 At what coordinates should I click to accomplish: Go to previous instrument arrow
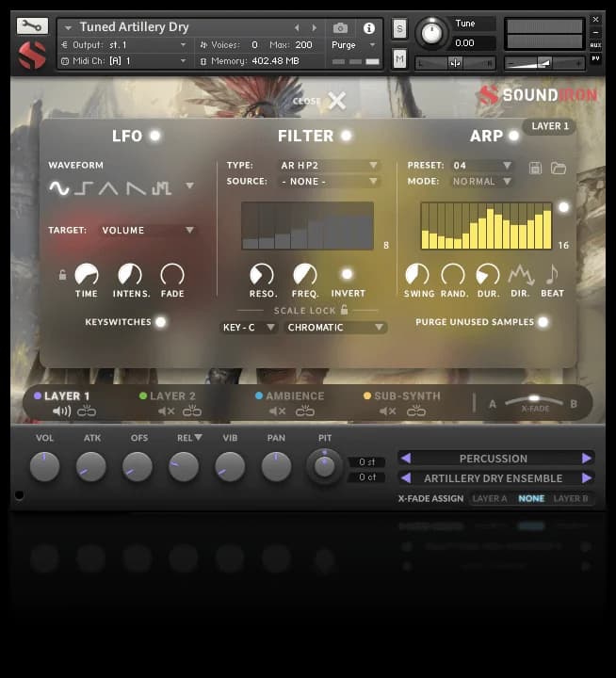coord(297,28)
